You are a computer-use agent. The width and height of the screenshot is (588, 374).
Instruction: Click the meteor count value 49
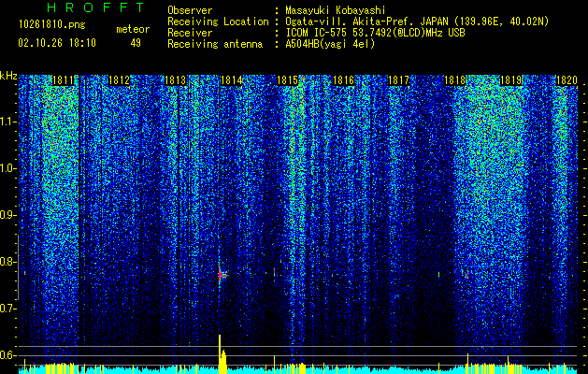(x=136, y=43)
